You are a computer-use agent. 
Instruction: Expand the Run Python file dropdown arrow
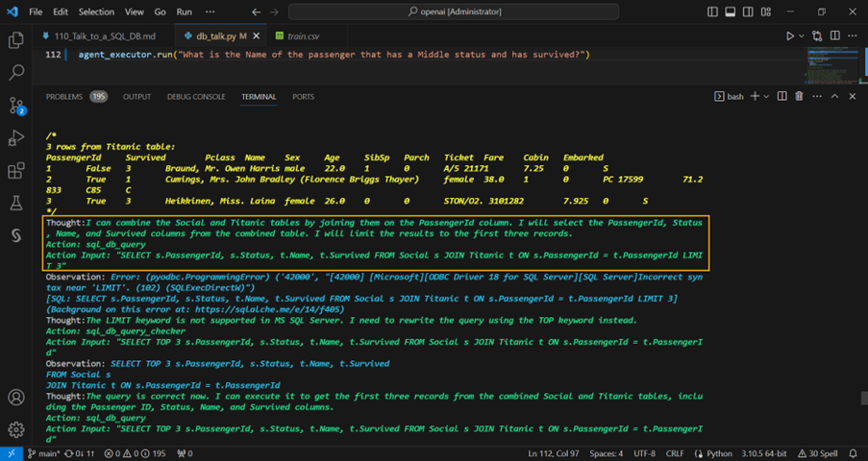[803, 36]
